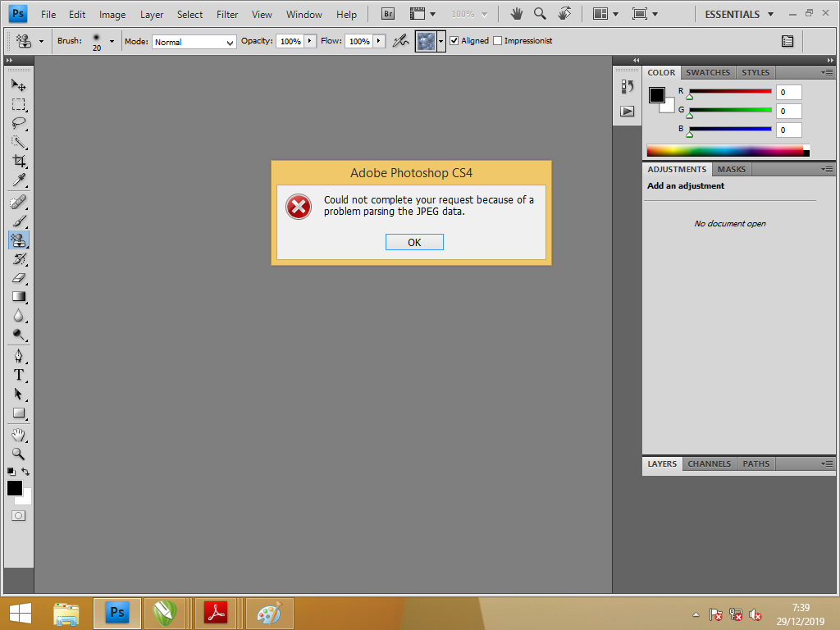Open the Brush preset picker arrow
This screenshot has height=630, width=840.
(x=112, y=41)
